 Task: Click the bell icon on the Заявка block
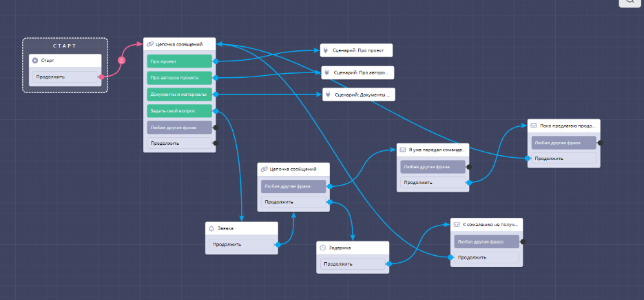211,228
